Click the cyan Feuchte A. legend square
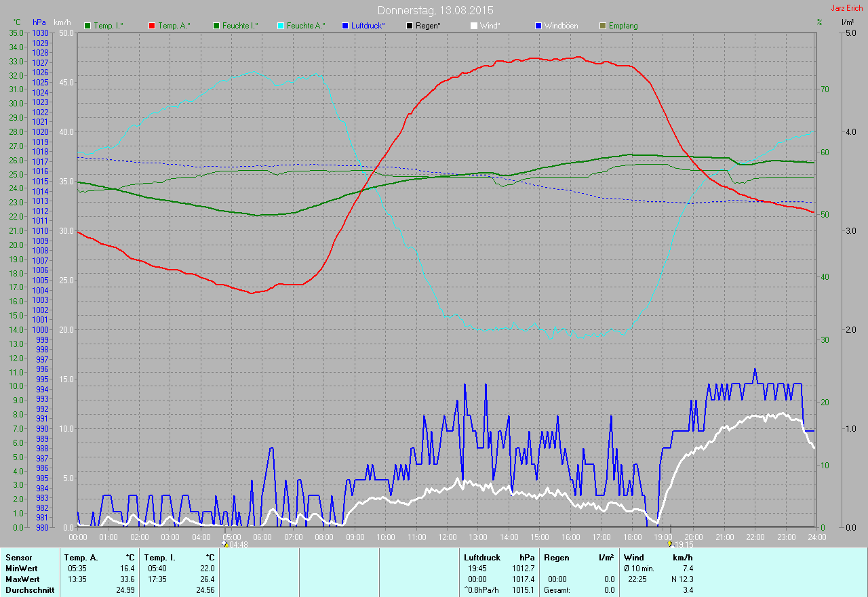The height and width of the screenshot is (597, 868). click(280, 26)
